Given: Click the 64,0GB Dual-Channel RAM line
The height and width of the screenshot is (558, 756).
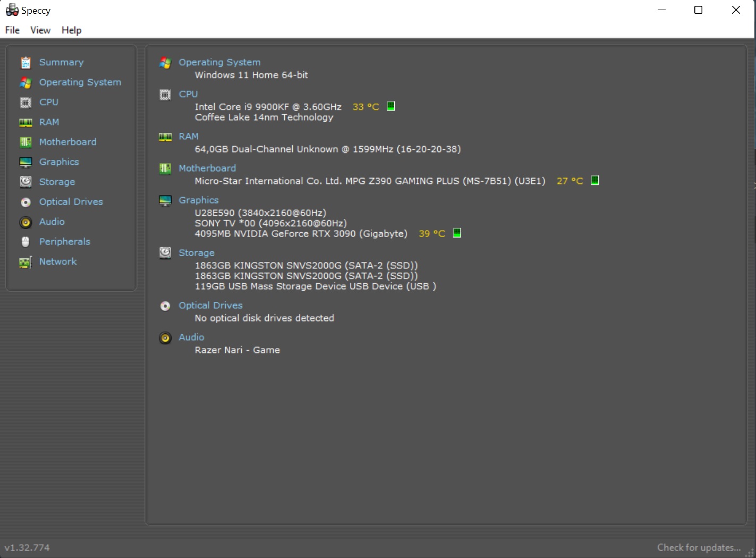Looking at the screenshot, I should click(328, 149).
